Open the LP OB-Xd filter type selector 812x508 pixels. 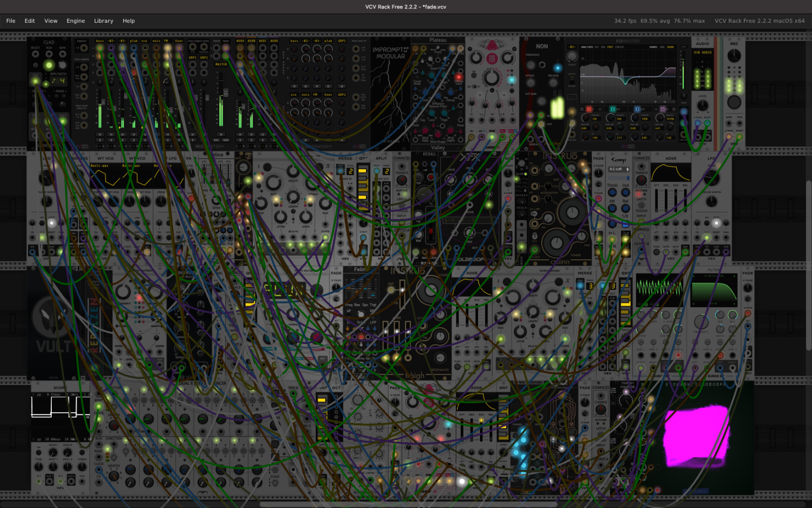713,276
